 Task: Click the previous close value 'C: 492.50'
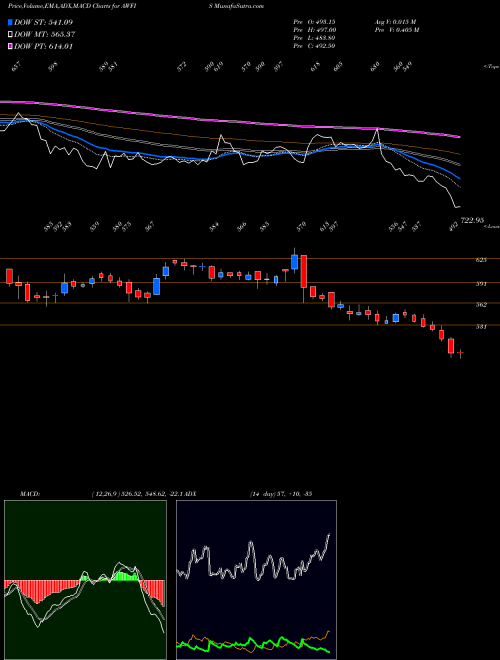pos(320,46)
